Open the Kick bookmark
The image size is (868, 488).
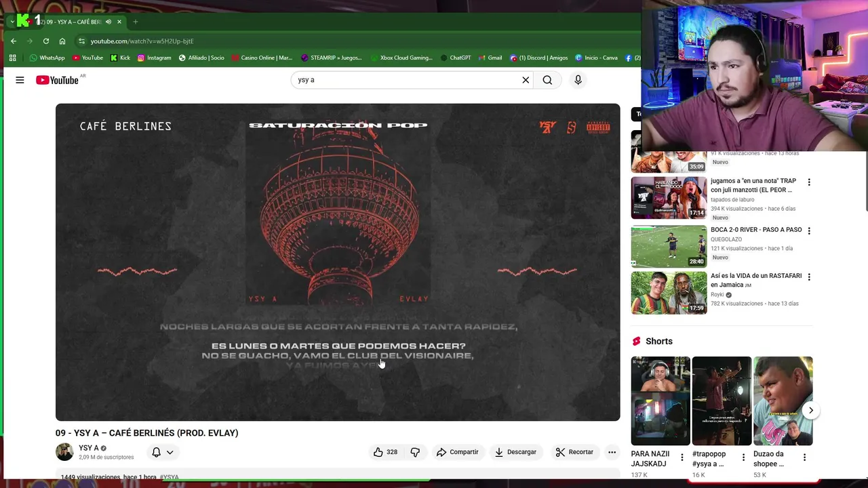[x=120, y=58]
